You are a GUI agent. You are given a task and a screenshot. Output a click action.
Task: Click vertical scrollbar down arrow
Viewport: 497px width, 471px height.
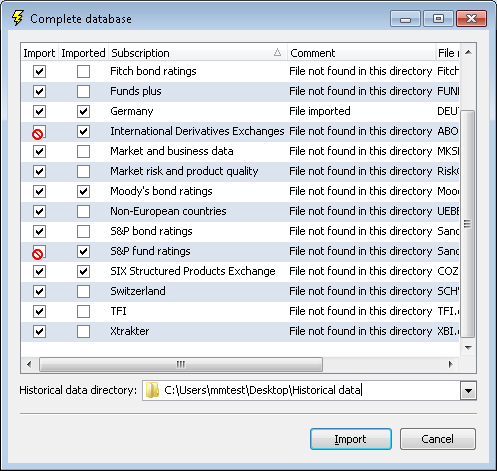(468, 348)
